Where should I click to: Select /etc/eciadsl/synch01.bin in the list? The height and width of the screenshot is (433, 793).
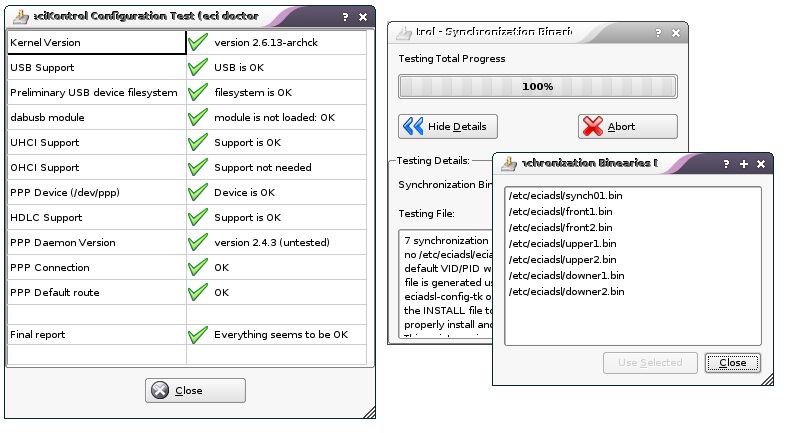565,196
